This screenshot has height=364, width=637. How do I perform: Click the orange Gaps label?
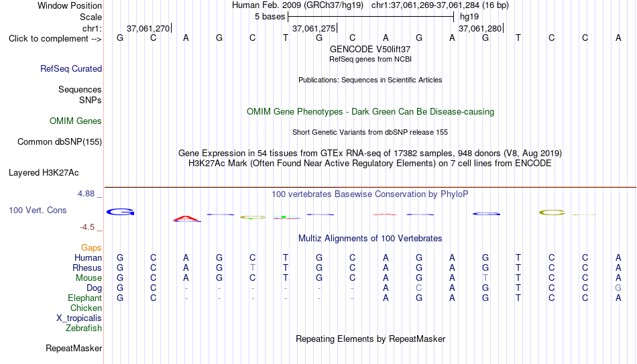click(x=91, y=248)
